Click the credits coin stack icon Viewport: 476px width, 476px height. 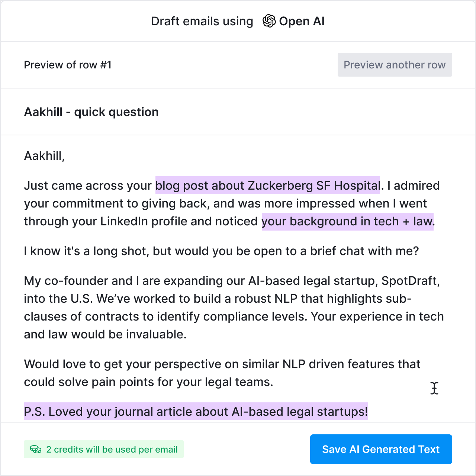[x=36, y=449]
